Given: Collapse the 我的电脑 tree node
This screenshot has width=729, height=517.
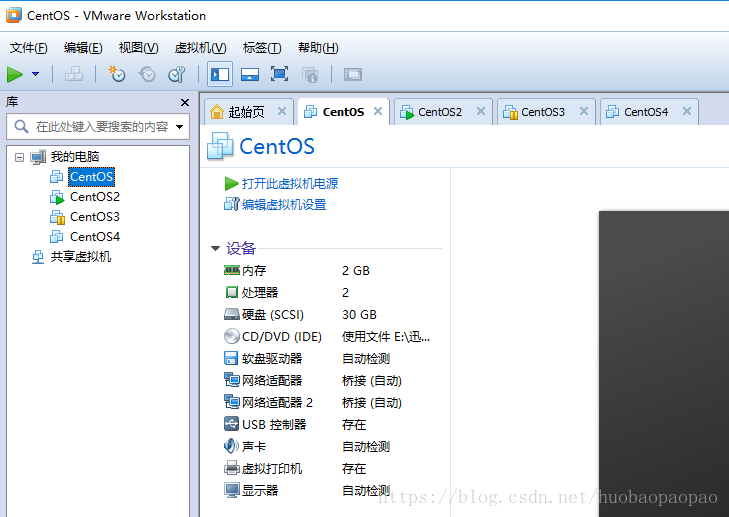Looking at the screenshot, I should [19, 157].
